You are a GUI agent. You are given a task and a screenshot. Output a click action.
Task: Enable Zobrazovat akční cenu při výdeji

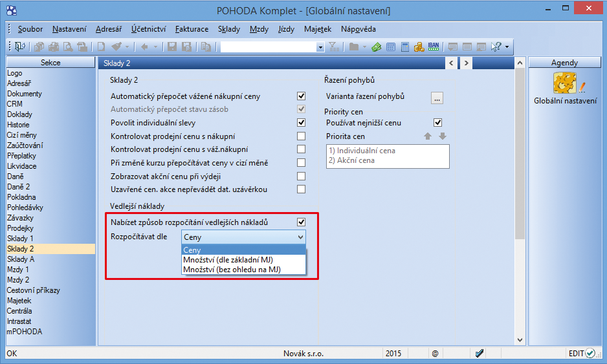click(x=301, y=177)
